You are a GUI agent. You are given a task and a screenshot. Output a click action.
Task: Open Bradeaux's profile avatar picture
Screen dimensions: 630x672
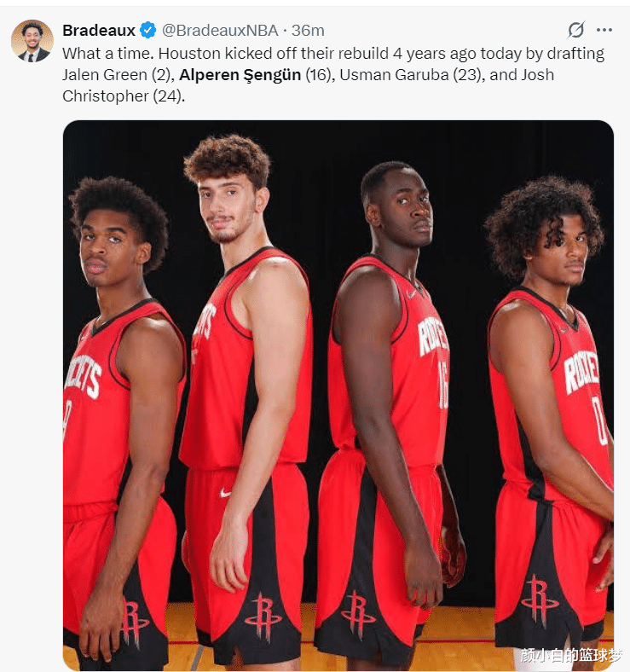coord(32,41)
